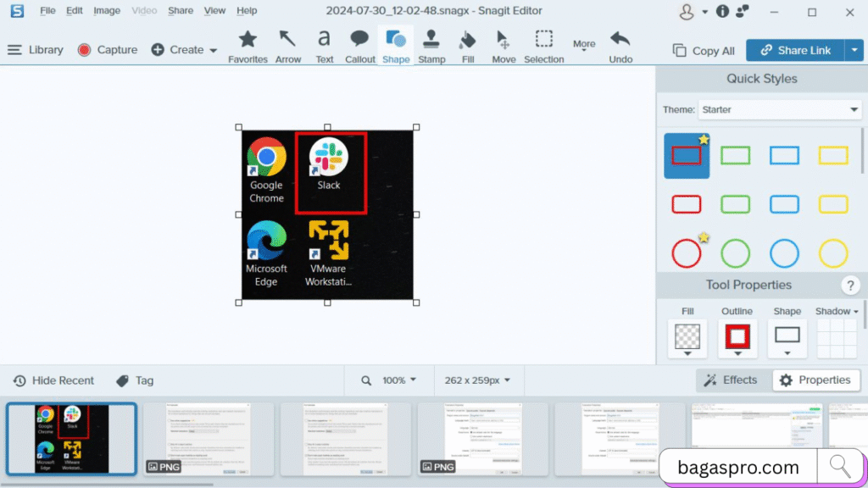Image resolution: width=868 pixels, height=488 pixels.
Task: Select the Shape tool
Action: click(395, 44)
